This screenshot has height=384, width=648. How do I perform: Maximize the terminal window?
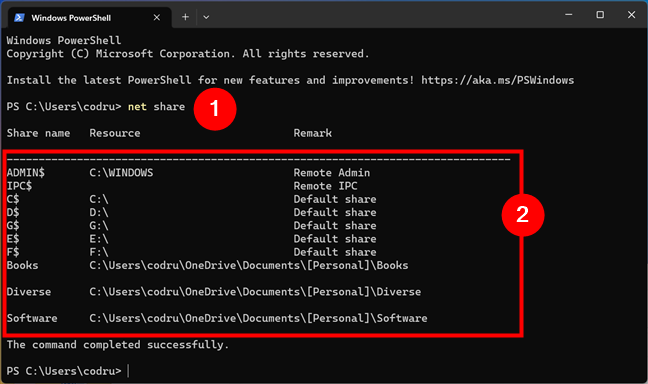600,15
